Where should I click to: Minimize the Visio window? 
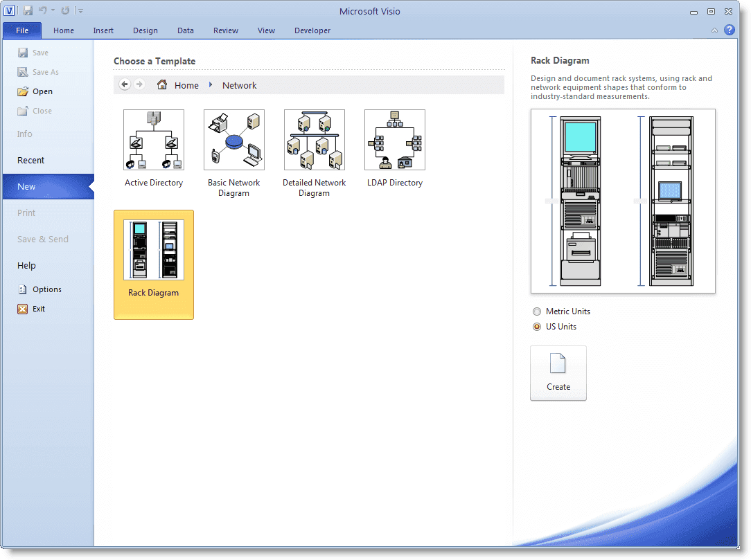693,12
